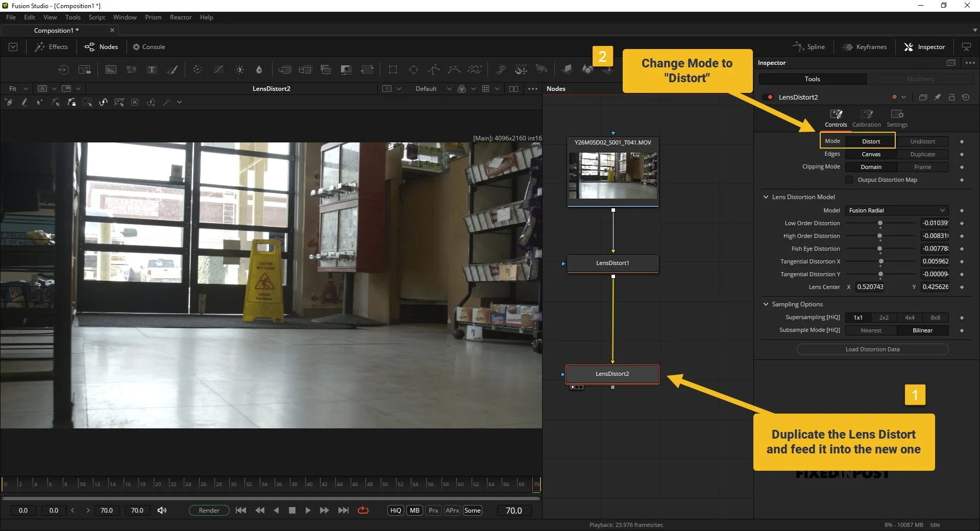
Task: Open the Model dropdown showing Fusion Radial
Action: coord(897,210)
